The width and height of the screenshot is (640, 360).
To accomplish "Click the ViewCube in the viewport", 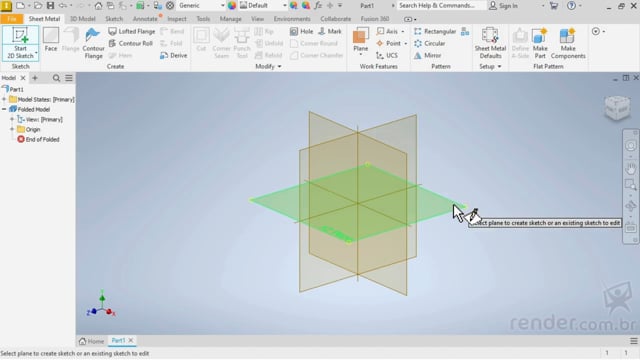I will [x=617, y=107].
